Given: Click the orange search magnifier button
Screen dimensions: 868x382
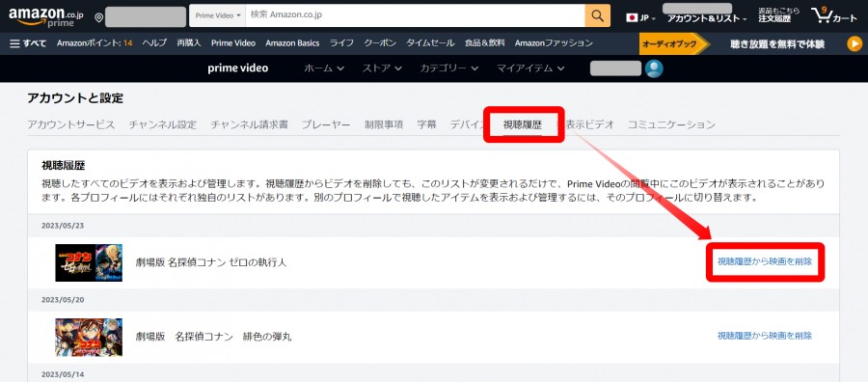Looking at the screenshot, I should (597, 15).
